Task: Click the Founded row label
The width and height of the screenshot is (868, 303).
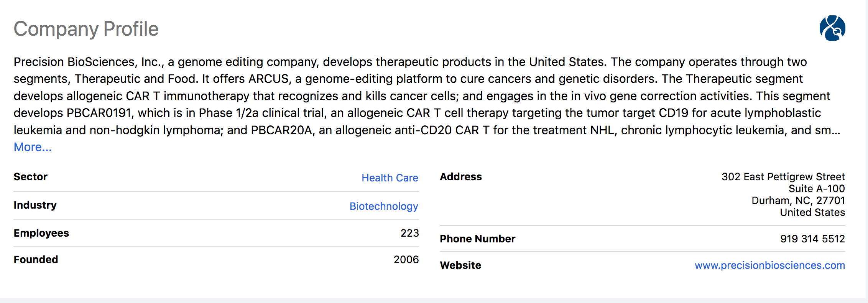Action: 36,260
